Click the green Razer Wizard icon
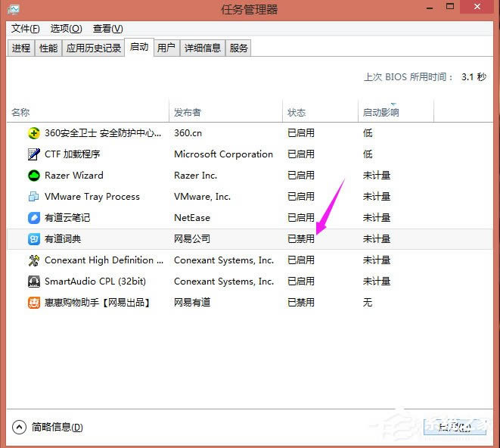This screenshot has height=448, width=500. coord(34,176)
